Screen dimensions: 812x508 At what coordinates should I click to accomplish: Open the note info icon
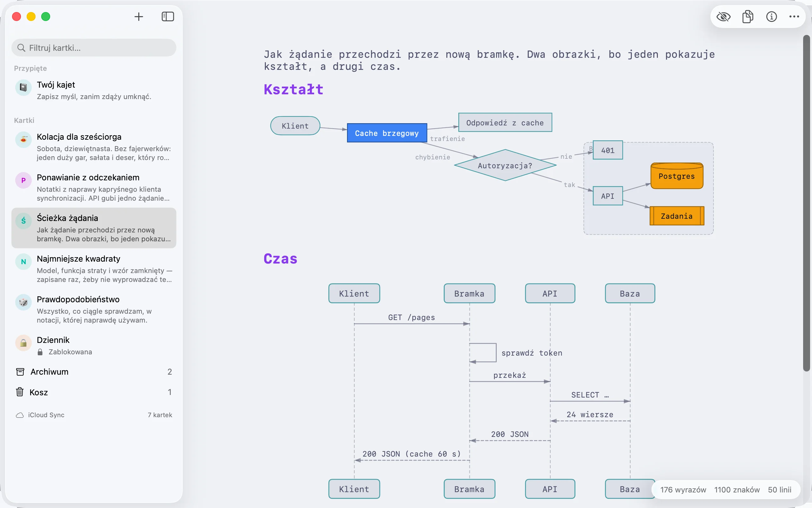[x=771, y=17]
